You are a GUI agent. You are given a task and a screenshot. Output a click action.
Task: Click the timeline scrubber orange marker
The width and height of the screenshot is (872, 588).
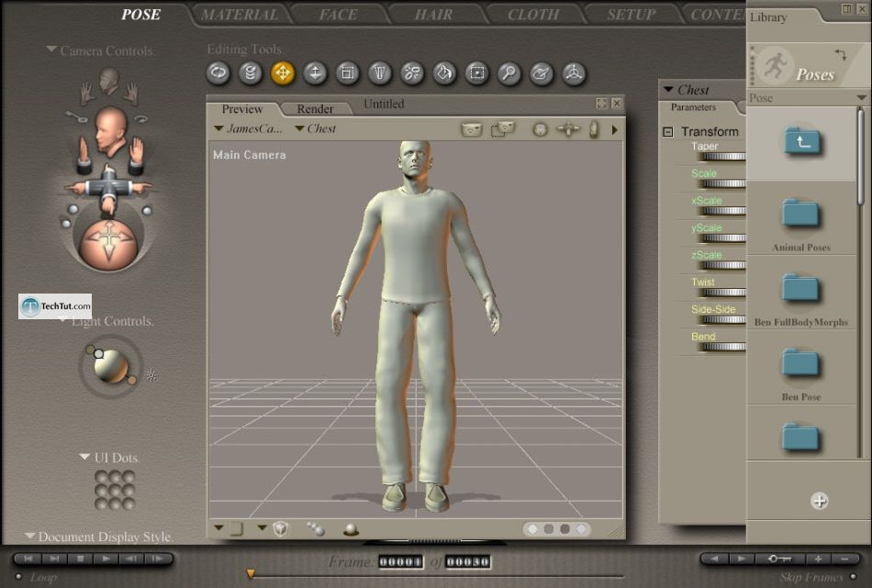click(251, 573)
